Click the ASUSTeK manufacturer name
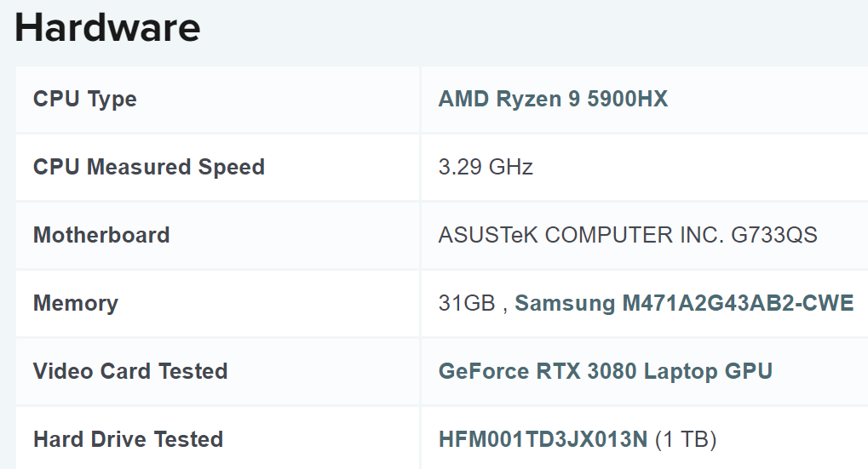Image resolution: width=868 pixels, height=469 pixels. point(487,236)
